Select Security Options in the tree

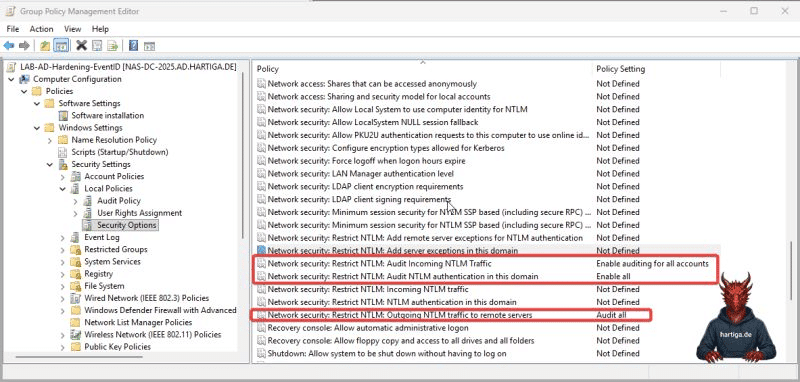coord(127,225)
